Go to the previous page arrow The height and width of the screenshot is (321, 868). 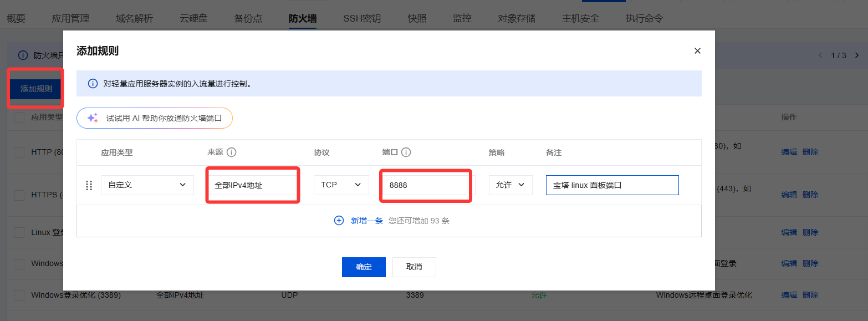tap(821, 55)
